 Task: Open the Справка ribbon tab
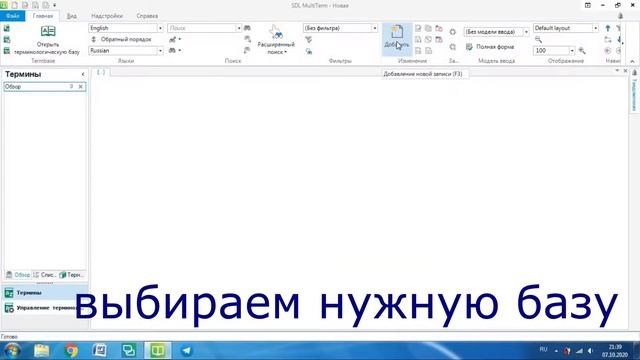coord(147,16)
